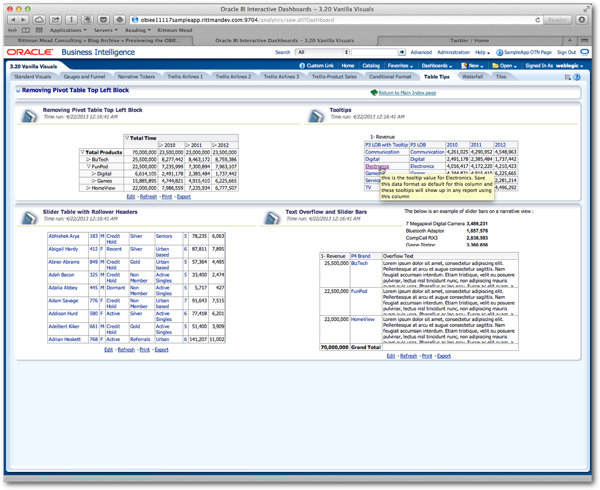Click the Share toolbar icon
This screenshot has height=490, width=600.
point(55,20)
